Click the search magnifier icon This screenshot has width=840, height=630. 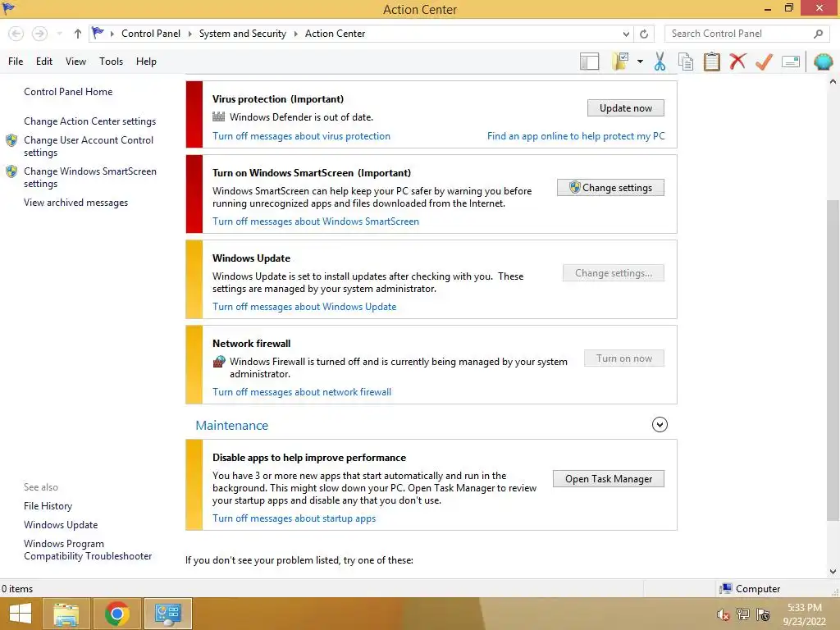(818, 34)
